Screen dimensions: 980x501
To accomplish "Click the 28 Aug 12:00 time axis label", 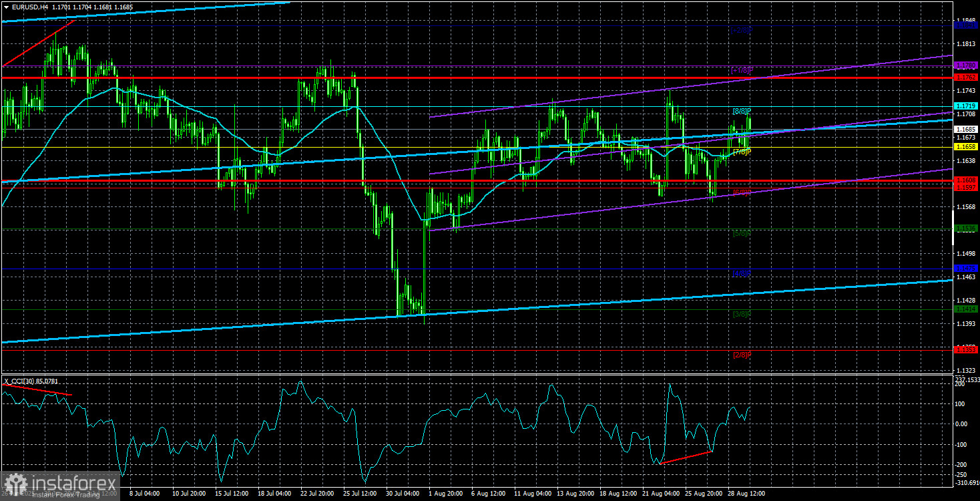I will coord(745,494).
